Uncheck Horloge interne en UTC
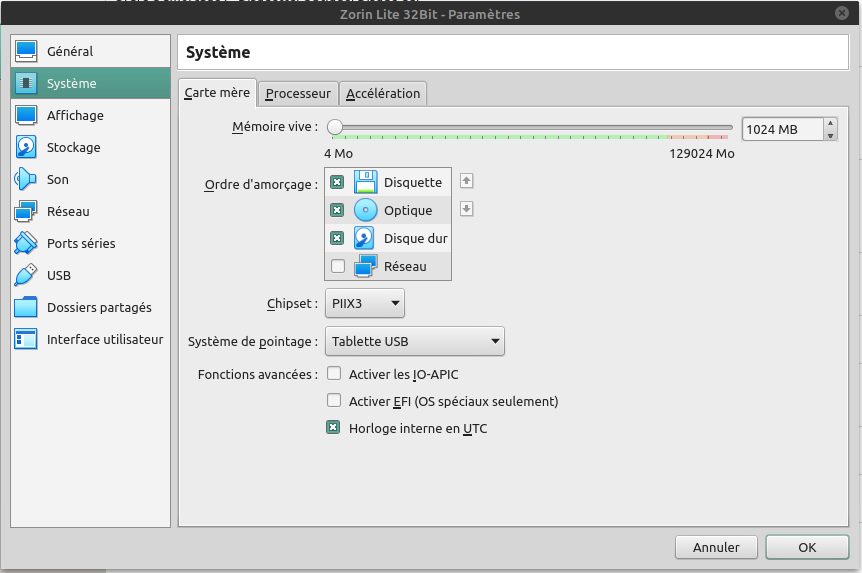This screenshot has width=862, height=573. pyautogui.click(x=334, y=428)
